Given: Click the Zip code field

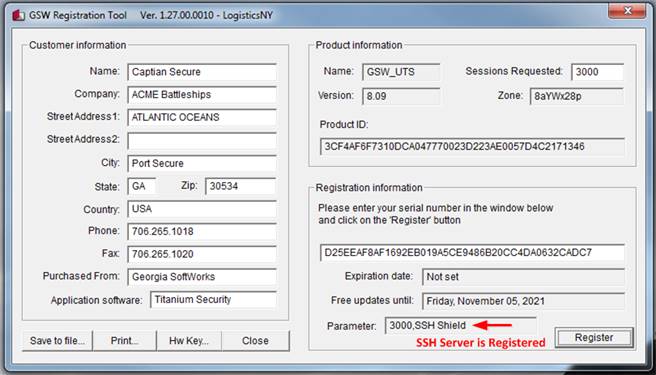Looking at the screenshot, I should 241,186.
